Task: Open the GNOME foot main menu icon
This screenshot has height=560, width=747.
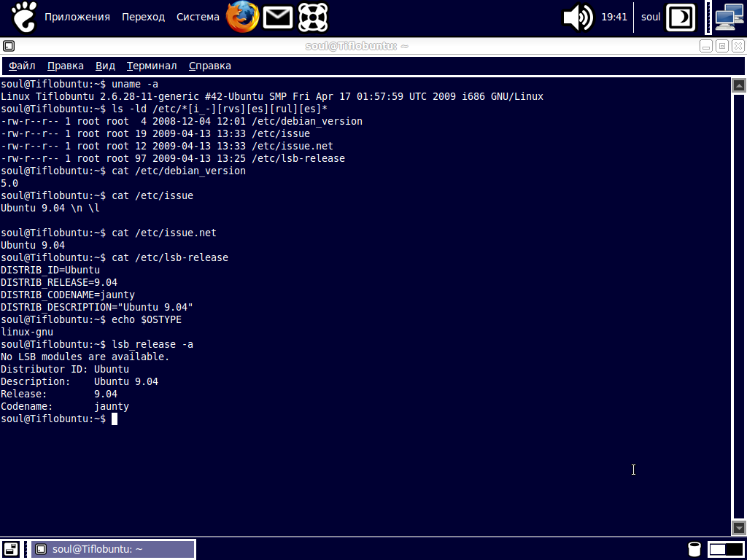Action: pyautogui.click(x=24, y=17)
